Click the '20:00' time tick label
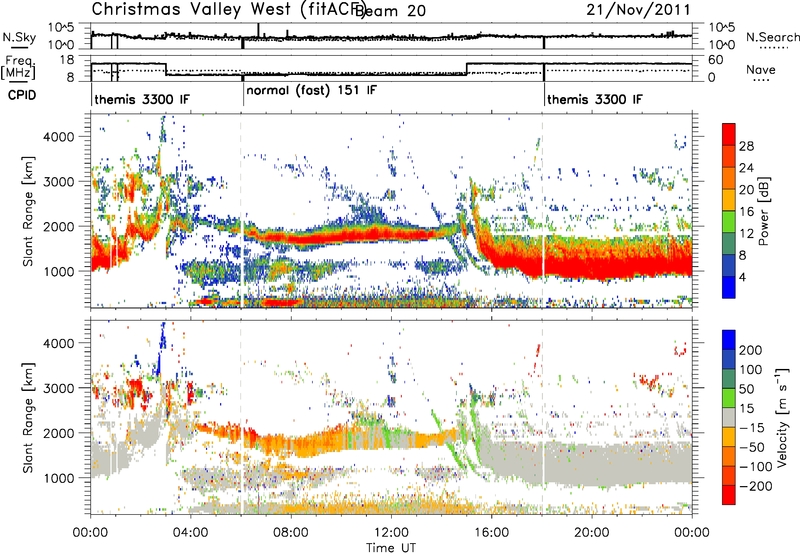This screenshot has width=800, height=554. (591, 532)
